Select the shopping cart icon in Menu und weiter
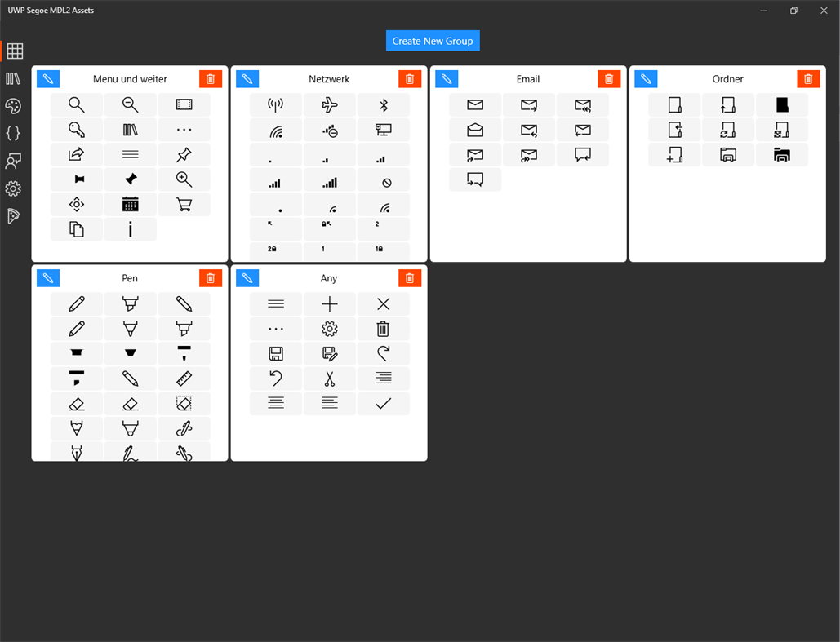Image resolution: width=840 pixels, height=642 pixels. point(184,204)
